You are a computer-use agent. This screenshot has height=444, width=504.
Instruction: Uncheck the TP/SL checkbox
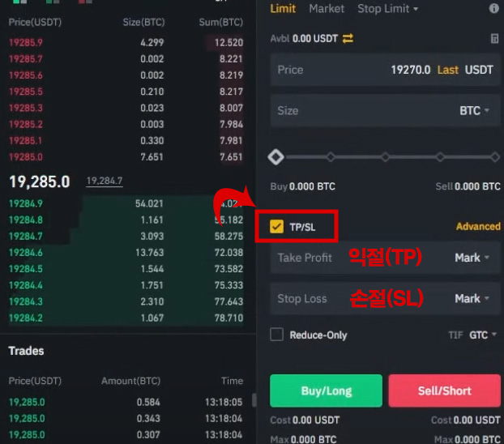click(x=277, y=227)
